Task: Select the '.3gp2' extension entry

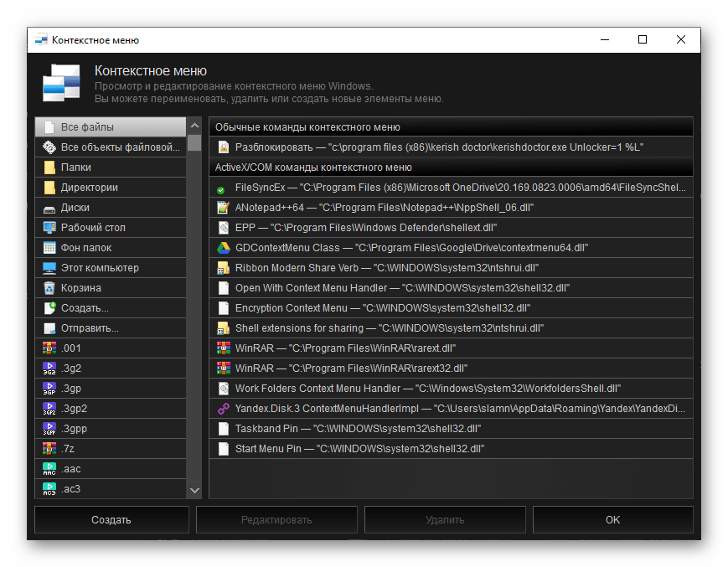Action: point(111,409)
